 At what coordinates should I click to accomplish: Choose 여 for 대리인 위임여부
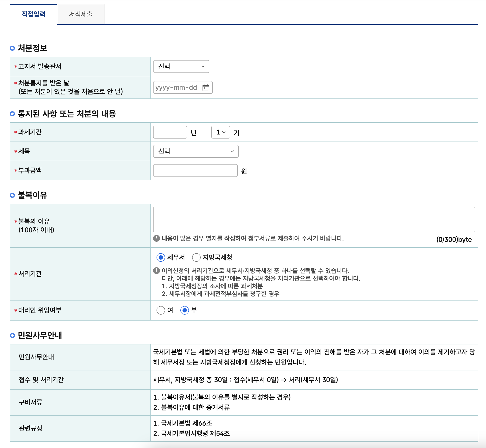pos(161,310)
